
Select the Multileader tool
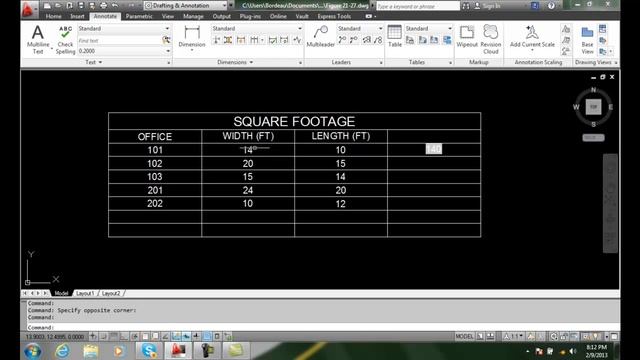click(320, 36)
